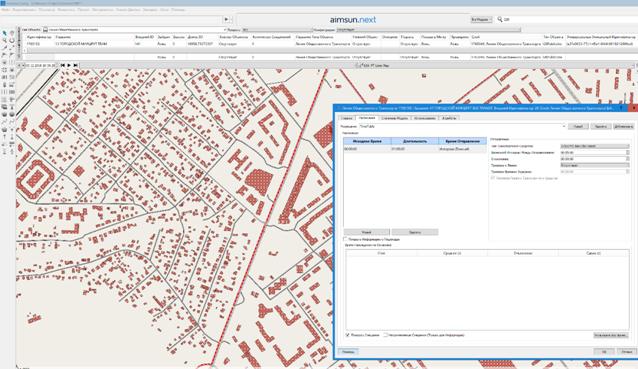Open the 'Вся Модель' search scope dropdown

481,20
